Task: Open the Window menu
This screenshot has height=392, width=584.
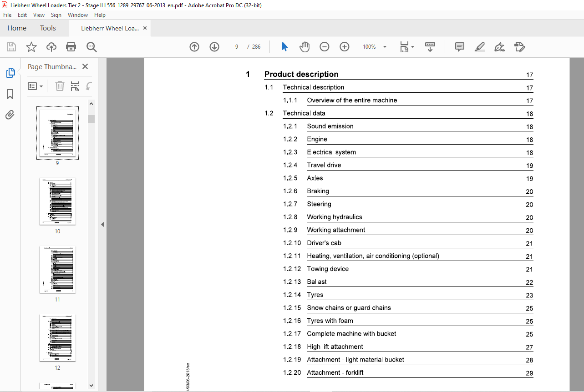Action: pos(78,15)
